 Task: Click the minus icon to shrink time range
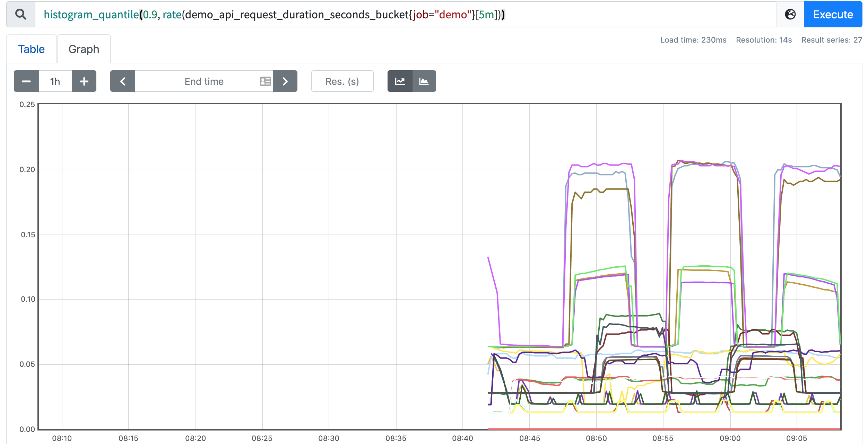[26, 81]
